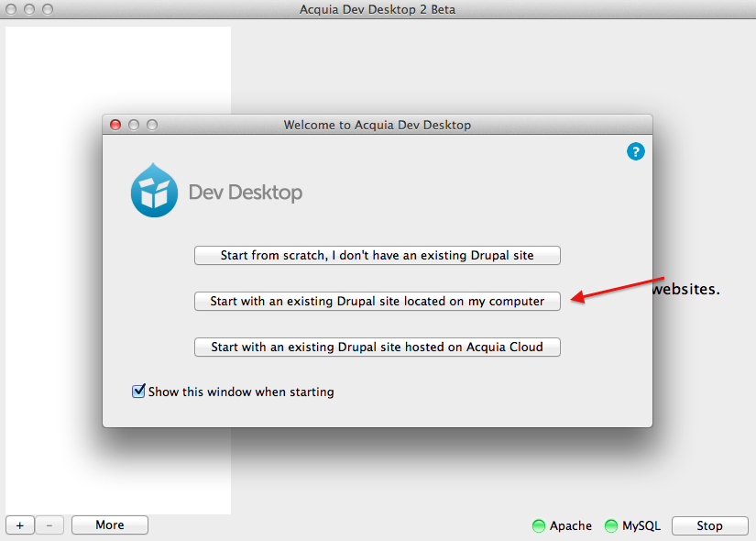Close the Welcome to Acquia Dev Desktop dialog

(x=115, y=125)
